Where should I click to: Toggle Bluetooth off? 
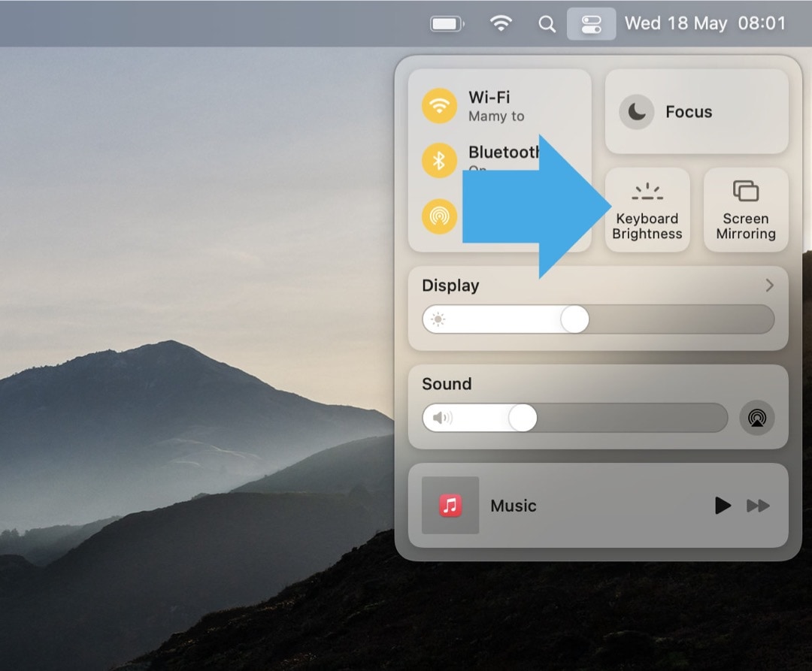(439, 160)
